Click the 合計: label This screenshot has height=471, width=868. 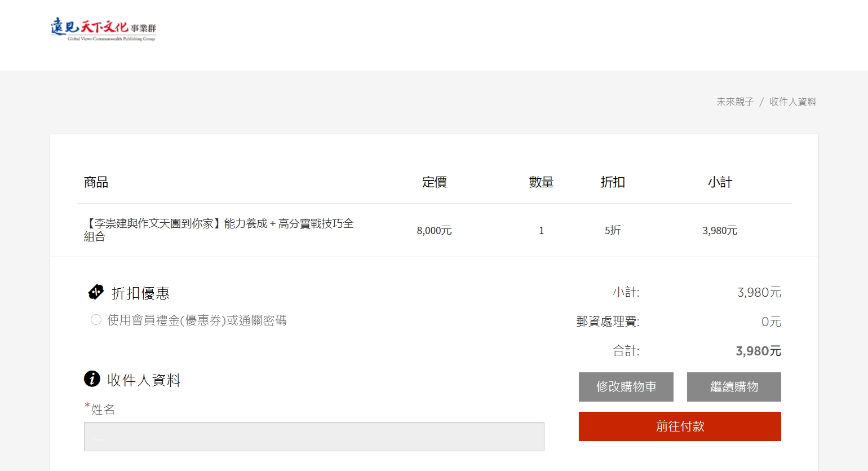click(626, 351)
